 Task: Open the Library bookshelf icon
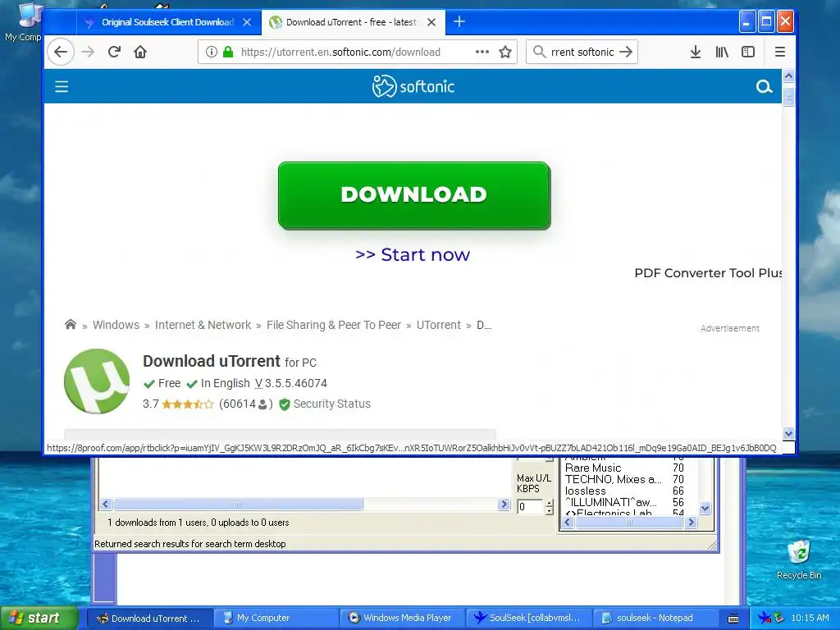coord(722,52)
